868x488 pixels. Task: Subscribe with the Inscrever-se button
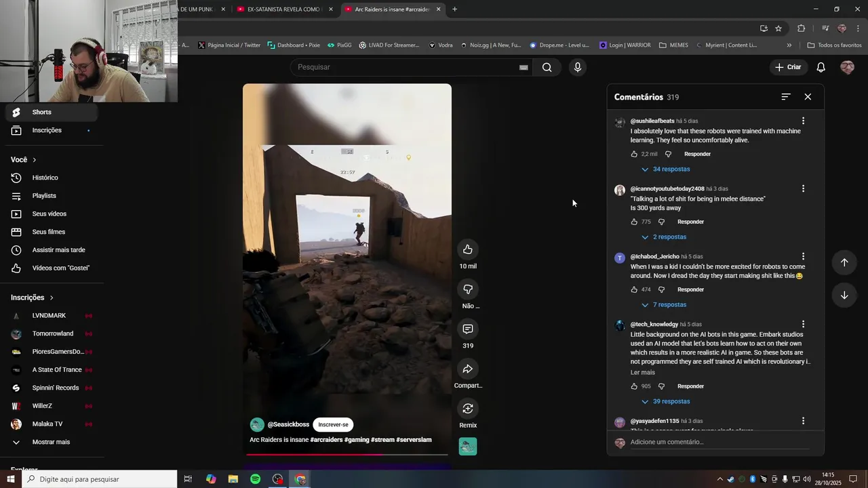[x=333, y=425]
